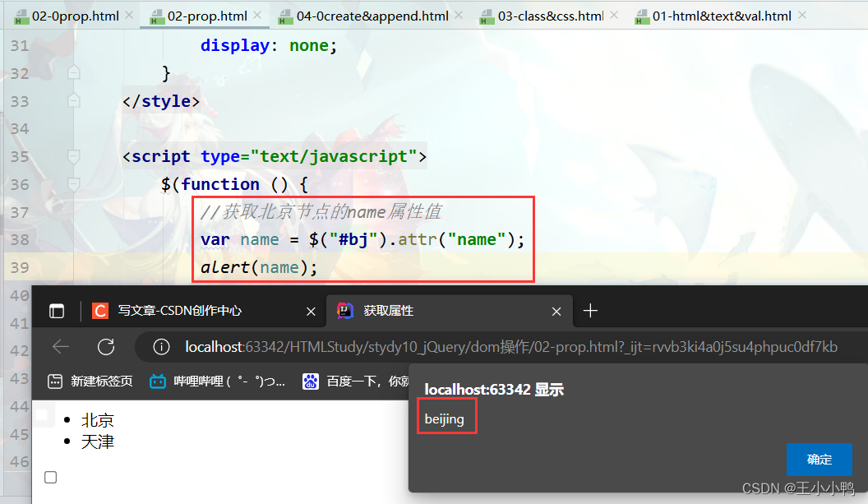868x504 pixels.
Task: Collapse the code fold marker at line 32
Action: [x=73, y=72]
